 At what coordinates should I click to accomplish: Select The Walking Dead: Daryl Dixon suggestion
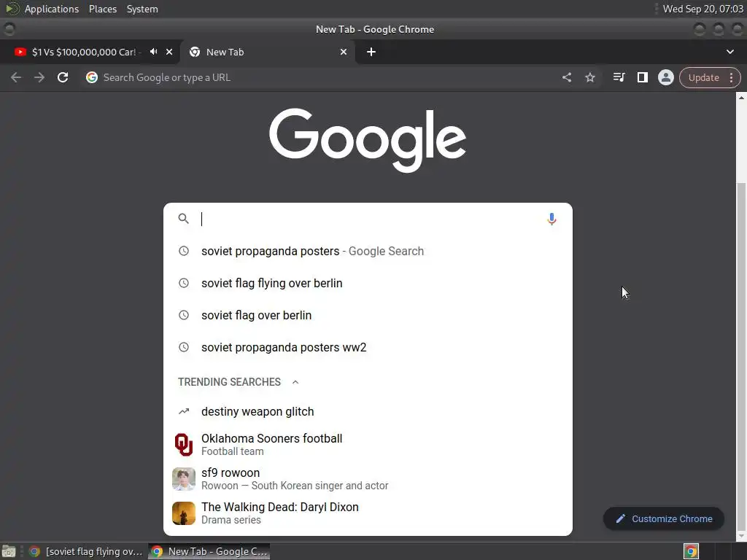(x=368, y=513)
